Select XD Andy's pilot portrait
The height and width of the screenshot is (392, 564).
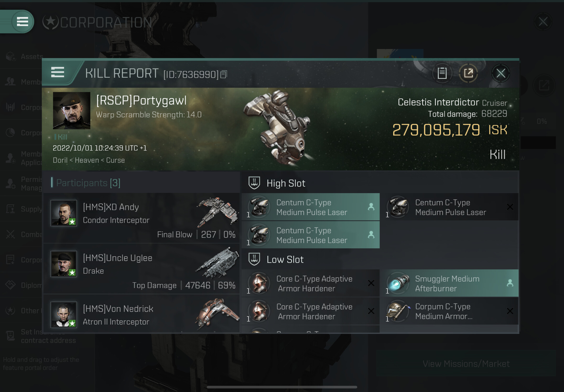point(64,213)
